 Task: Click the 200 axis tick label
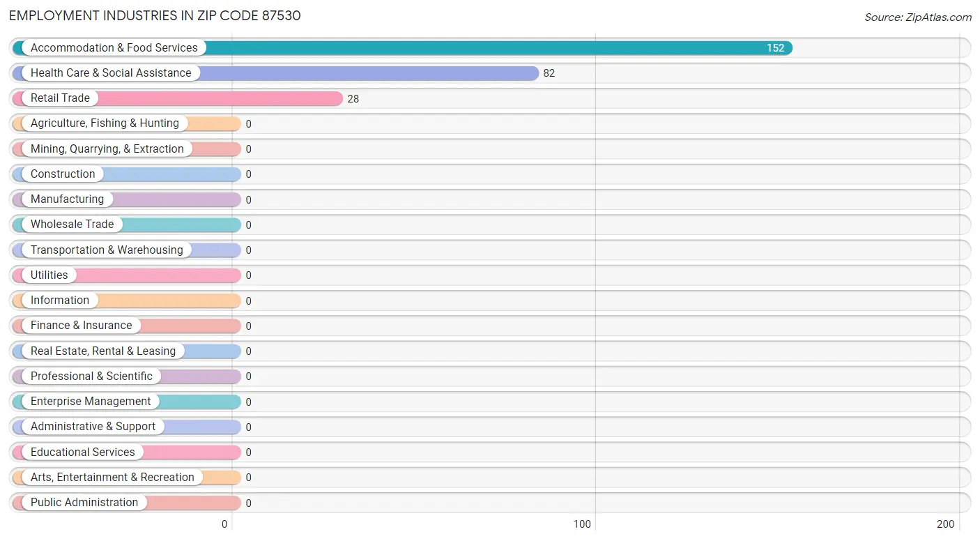(946, 524)
